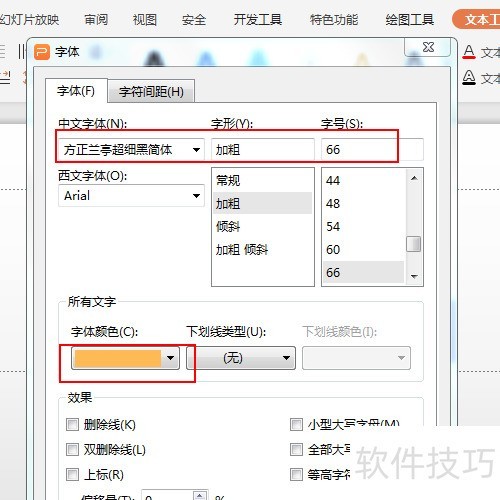The width and height of the screenshot is (500, 500).
Task: Select 加粗 in font style list
Action: (x=263, y=203)
